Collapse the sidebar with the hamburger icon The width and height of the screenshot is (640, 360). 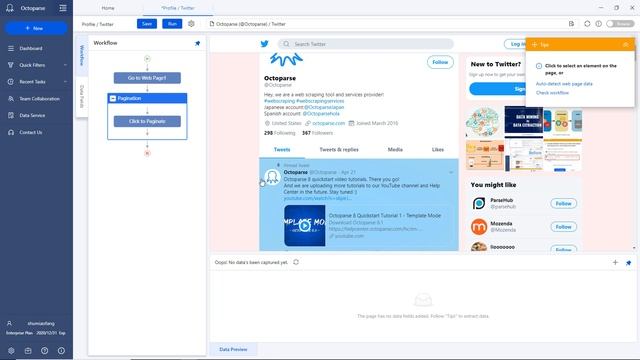pyautogui.click(x=62, y=8)
